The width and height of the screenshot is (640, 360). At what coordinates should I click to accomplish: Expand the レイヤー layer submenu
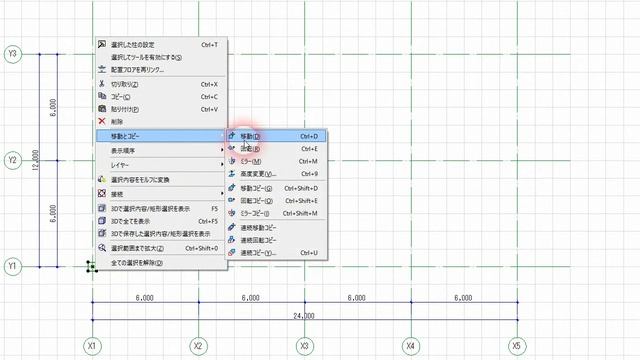coord(161,165)
